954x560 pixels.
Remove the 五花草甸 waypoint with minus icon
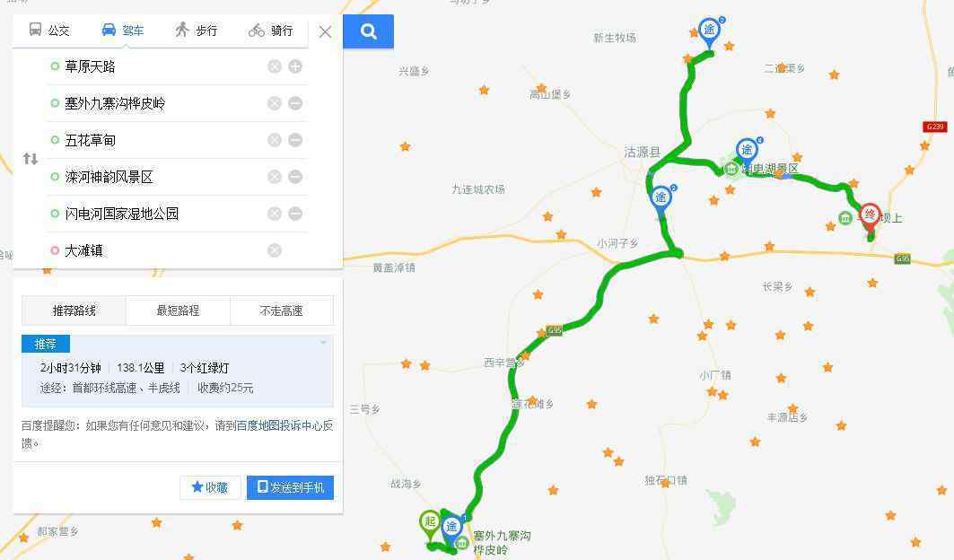tap(295, 140)
